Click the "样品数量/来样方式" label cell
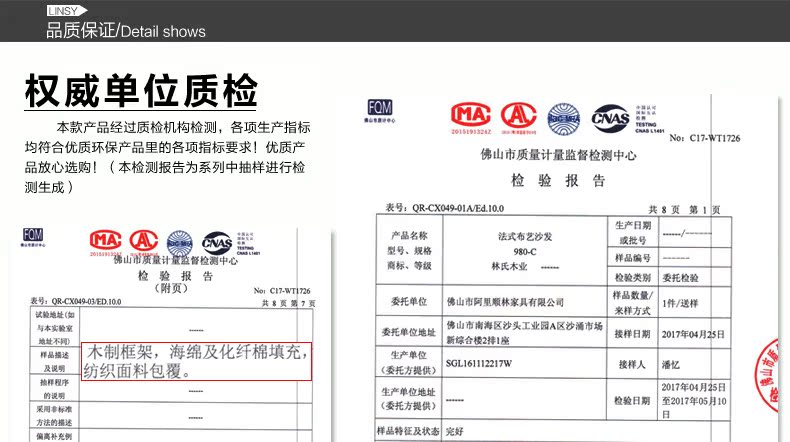The image size is (790, 442). (x=633, y=303)
